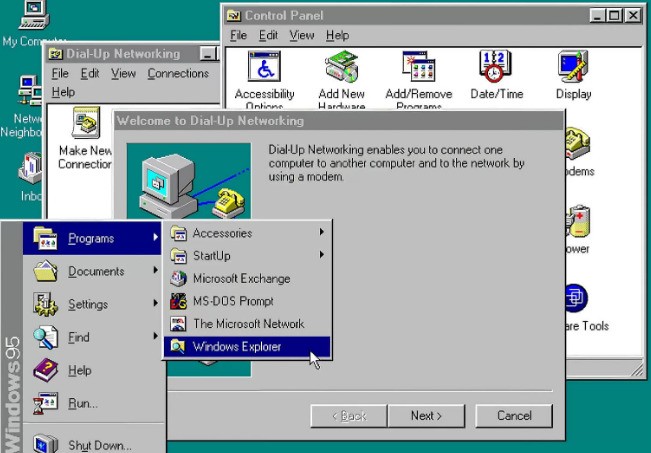The width and height of the screenshot is (651, 453).
Task: Click the Dial-Up Networking title bar icon
Action: point(56,54)
